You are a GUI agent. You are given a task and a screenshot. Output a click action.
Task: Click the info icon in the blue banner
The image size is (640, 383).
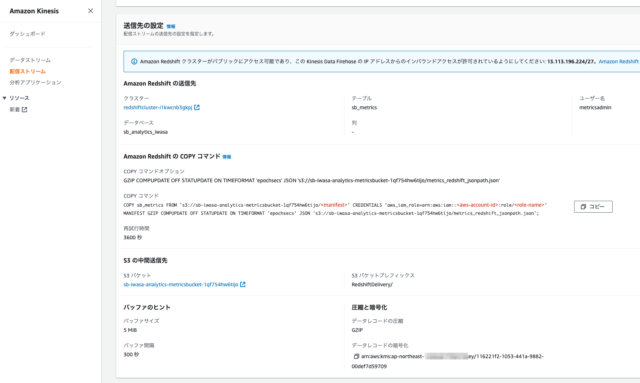(x=134, y=61)
